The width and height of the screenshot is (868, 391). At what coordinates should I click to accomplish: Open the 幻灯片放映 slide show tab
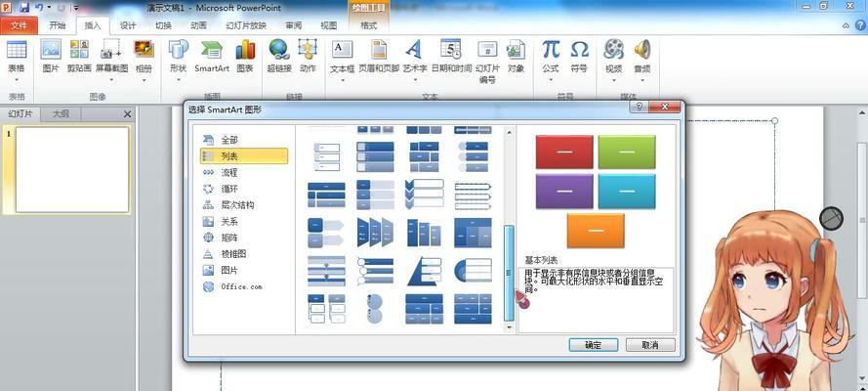coord(246,25)
